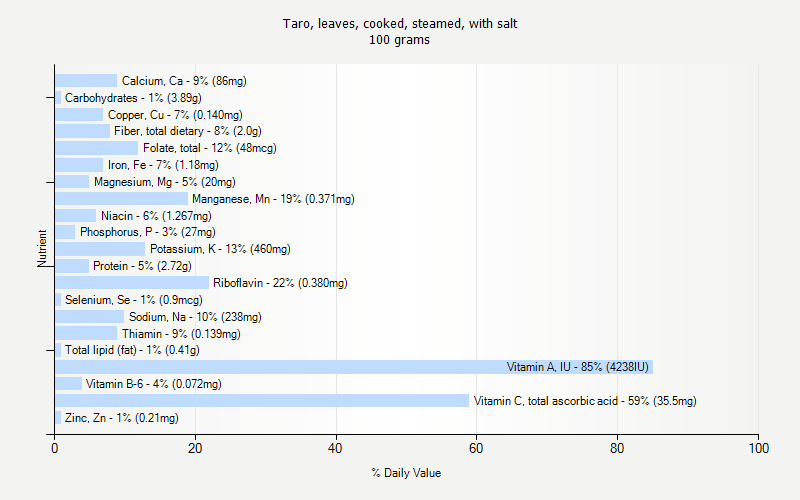Click the Protein 5% label

click(x=142, y=266)
